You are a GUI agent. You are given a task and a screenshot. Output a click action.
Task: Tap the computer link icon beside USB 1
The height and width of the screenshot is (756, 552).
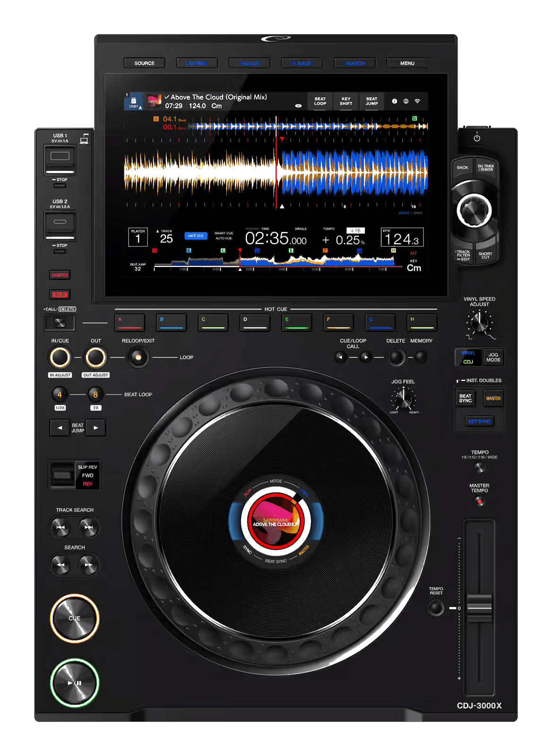[x=84, y=139]
